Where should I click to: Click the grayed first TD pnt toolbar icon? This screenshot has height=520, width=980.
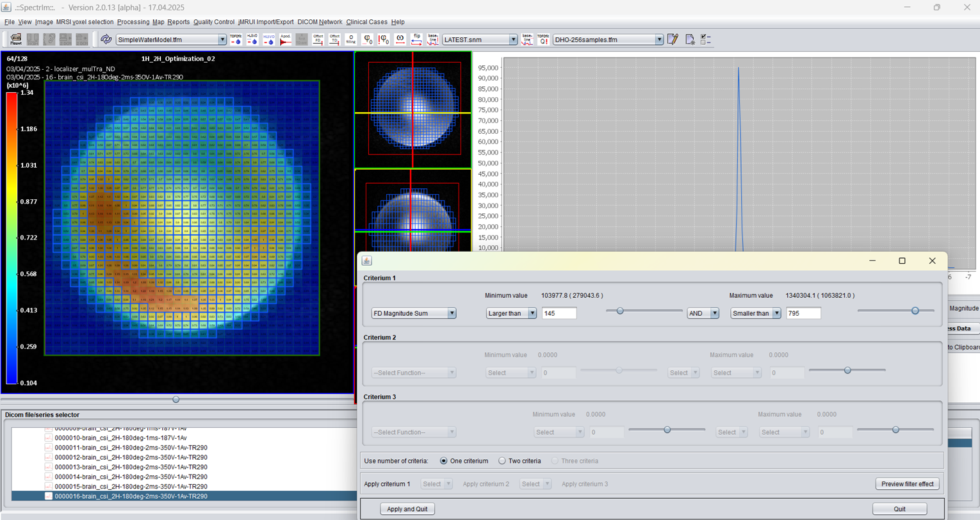[302, 39]
